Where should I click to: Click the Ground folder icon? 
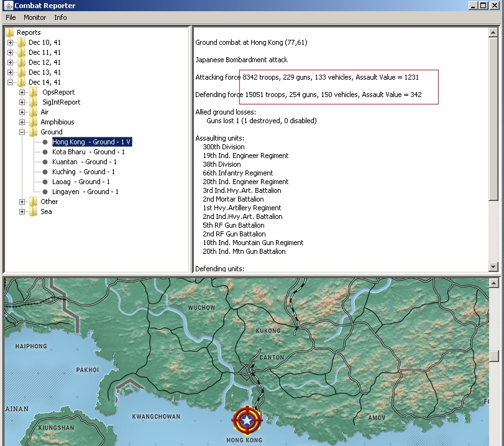click(x=33, y=132)
